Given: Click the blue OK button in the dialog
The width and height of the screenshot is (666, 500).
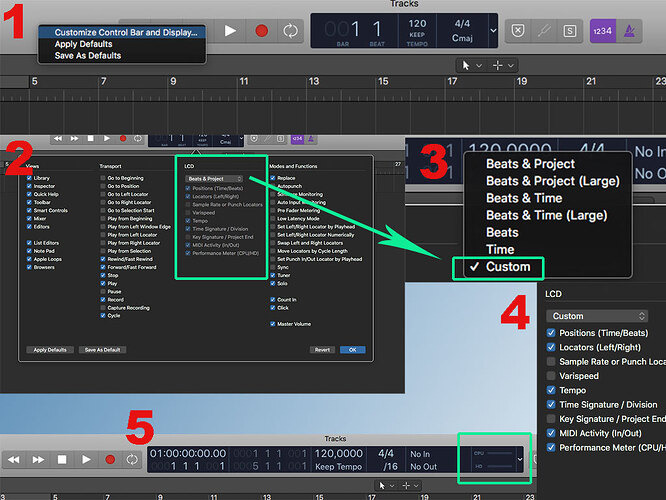Looking at the screenshot, I should [x=353, y=350].
